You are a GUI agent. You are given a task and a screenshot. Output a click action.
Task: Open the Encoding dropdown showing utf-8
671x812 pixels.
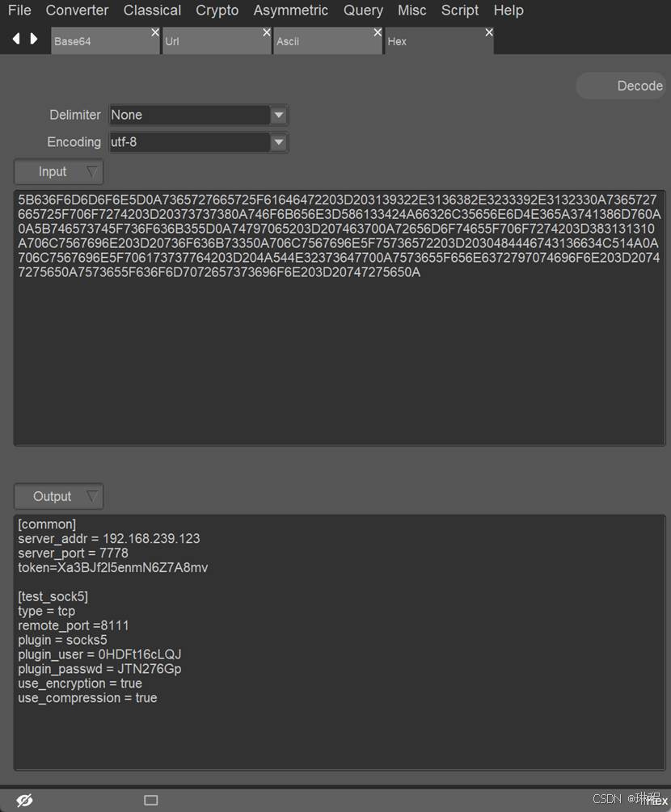[278, 141]
